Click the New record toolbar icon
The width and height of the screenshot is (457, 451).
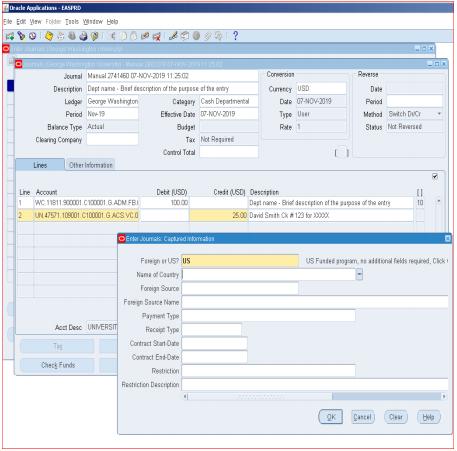click(10, 36)
